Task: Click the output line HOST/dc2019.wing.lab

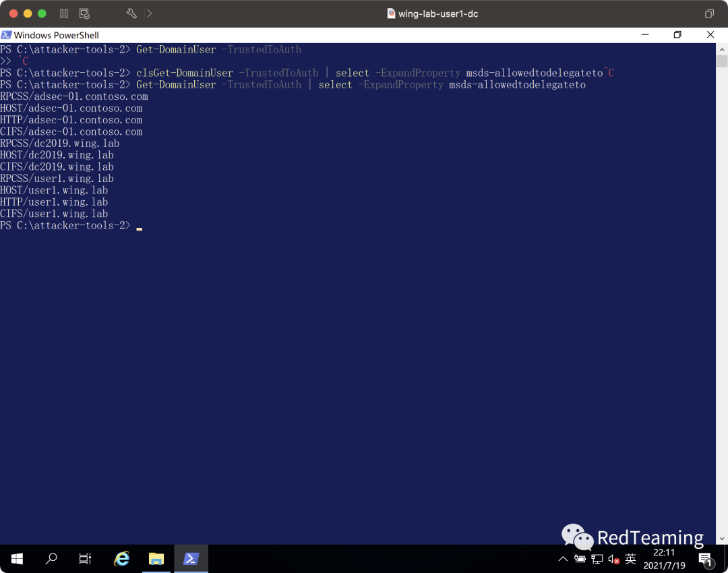Action: point(57,155)
